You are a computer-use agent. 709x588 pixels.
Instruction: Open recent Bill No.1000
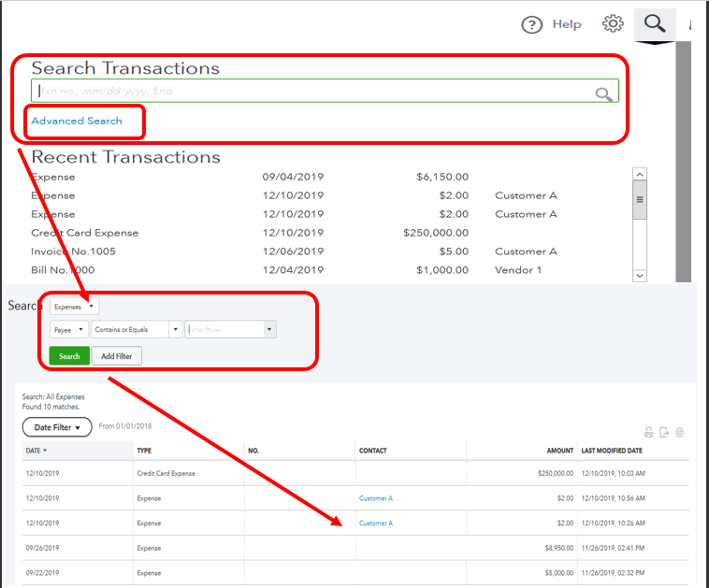click(x=63, y=270)
